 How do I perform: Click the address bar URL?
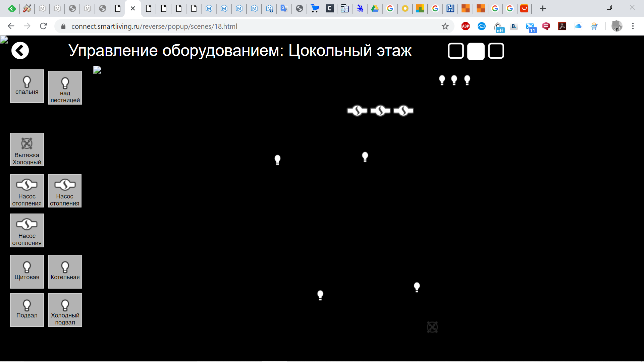point(154,26)
